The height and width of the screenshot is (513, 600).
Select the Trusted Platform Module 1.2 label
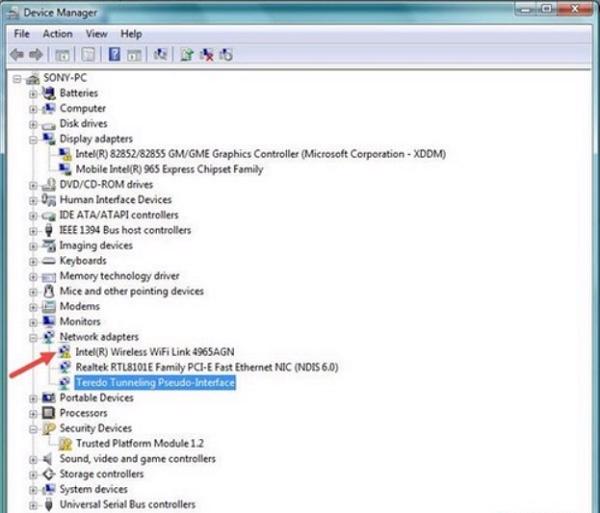point(140,443)
